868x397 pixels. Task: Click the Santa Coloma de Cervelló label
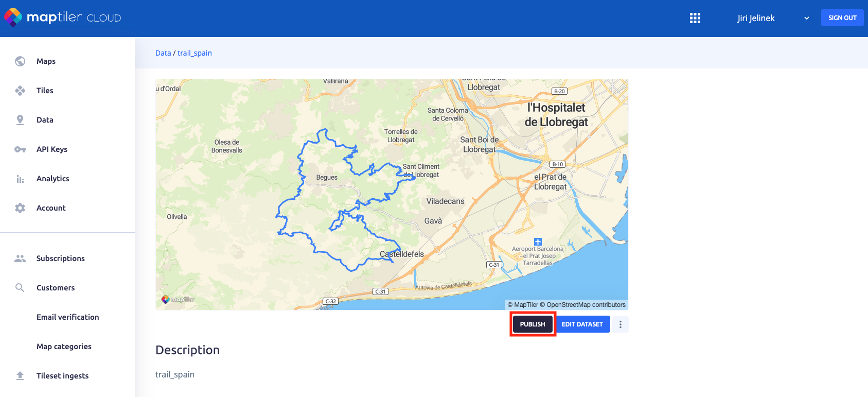pos(448,114)
